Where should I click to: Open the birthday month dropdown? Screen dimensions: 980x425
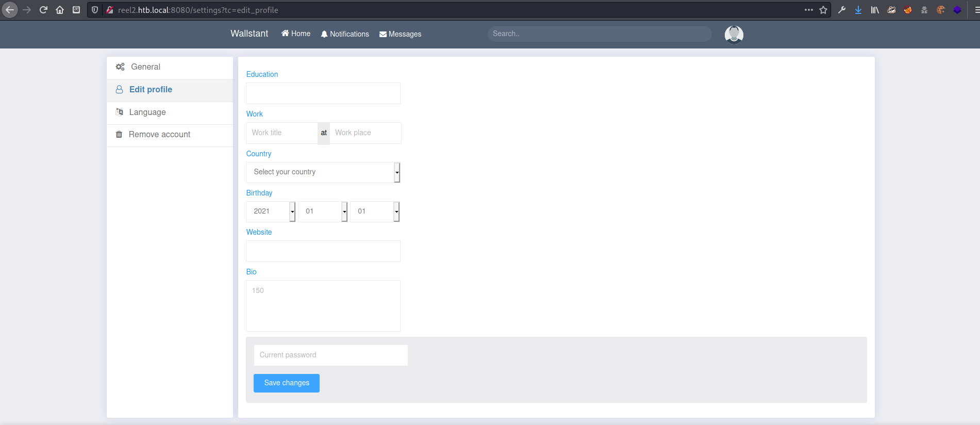coord(323,211)
